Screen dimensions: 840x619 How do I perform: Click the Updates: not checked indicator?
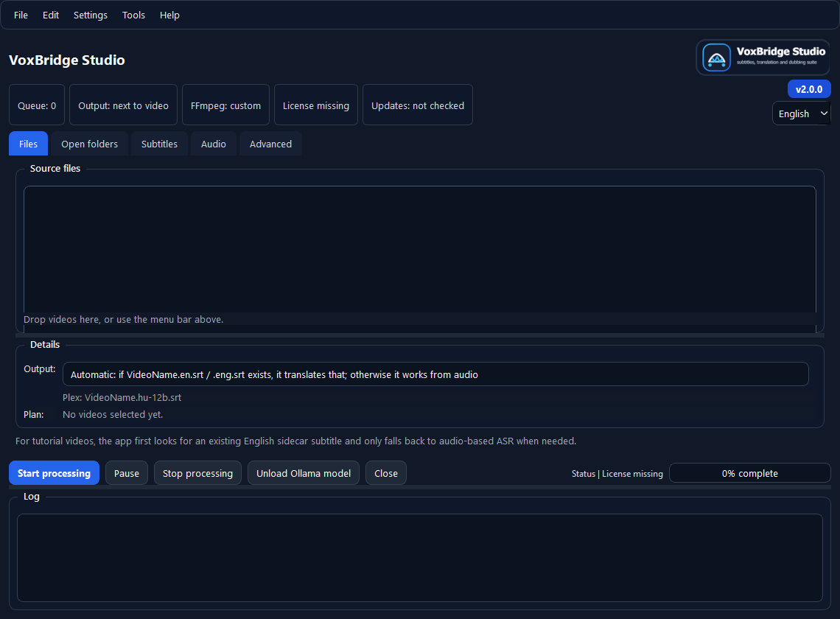(x=417, y=105)
